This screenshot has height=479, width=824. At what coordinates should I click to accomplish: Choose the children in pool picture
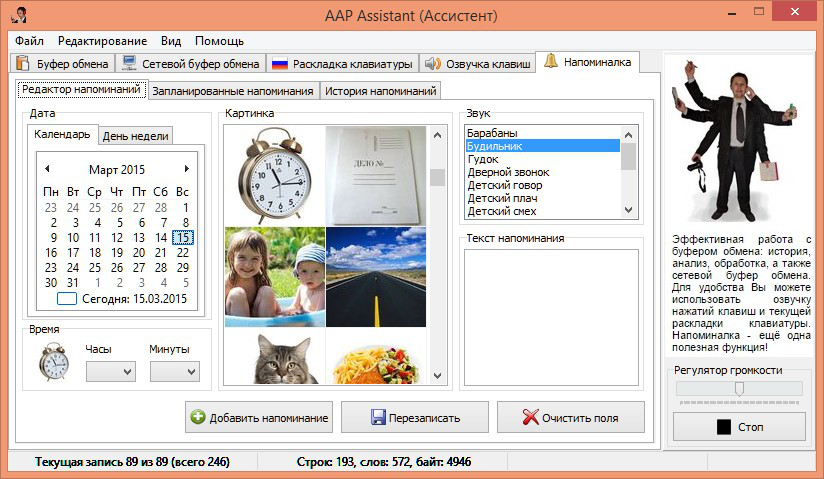click(274, 276)
